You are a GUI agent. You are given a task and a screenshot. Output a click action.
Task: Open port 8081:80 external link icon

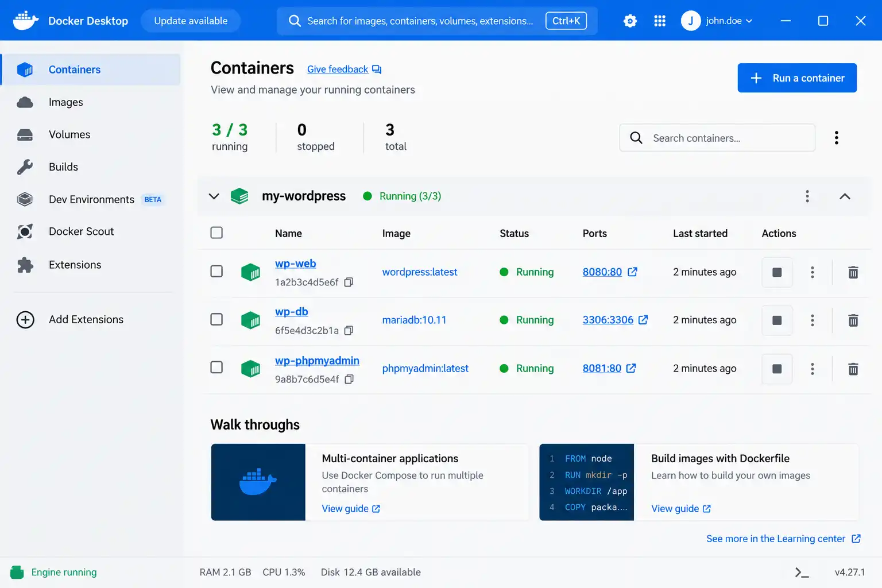coord(631,369)
